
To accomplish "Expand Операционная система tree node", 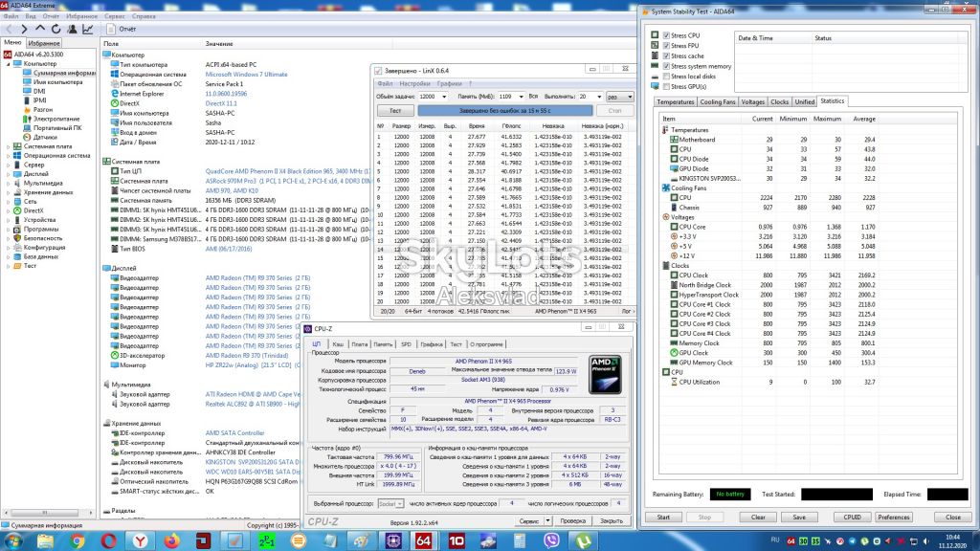I will click(8, 156).
